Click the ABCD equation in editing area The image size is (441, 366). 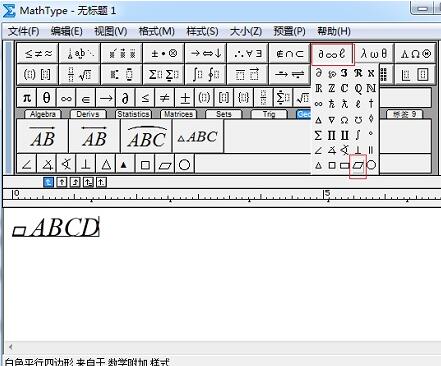point(56,227)
